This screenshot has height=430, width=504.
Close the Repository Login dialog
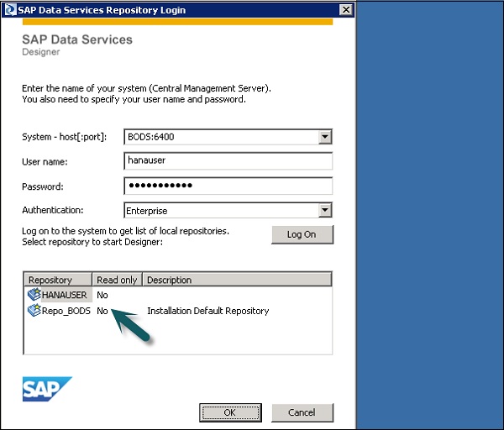[x=346, y=10]
